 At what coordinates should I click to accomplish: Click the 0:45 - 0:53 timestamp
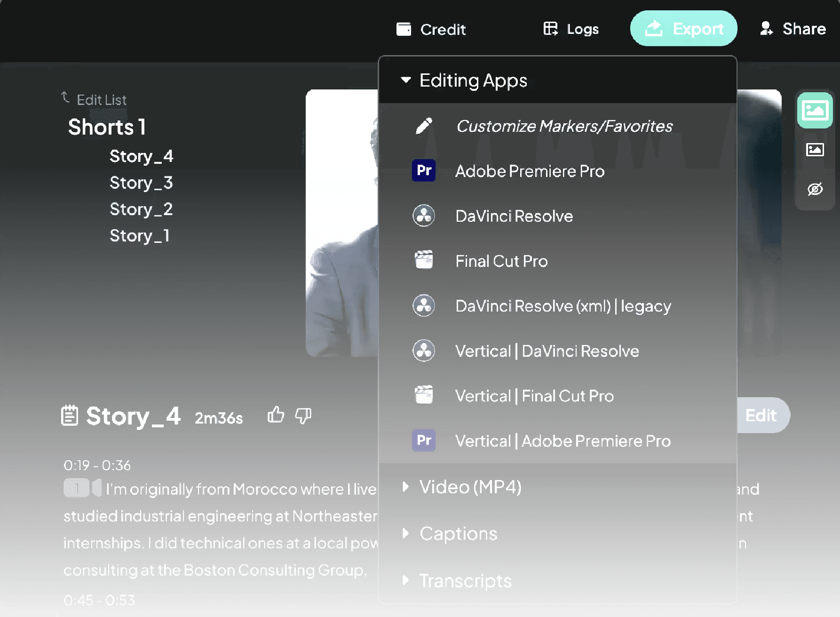tap(99, 601)
